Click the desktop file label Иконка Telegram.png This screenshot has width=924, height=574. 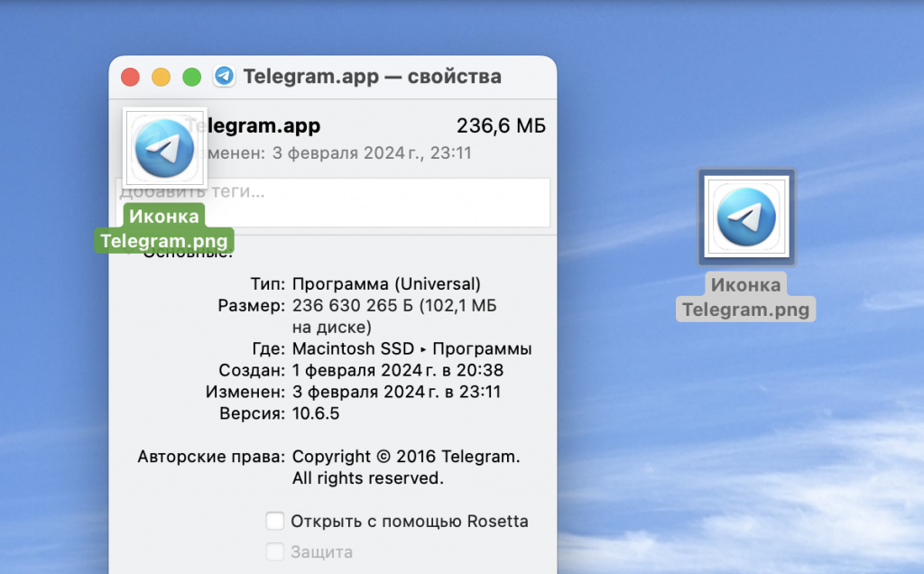(746, 297)
